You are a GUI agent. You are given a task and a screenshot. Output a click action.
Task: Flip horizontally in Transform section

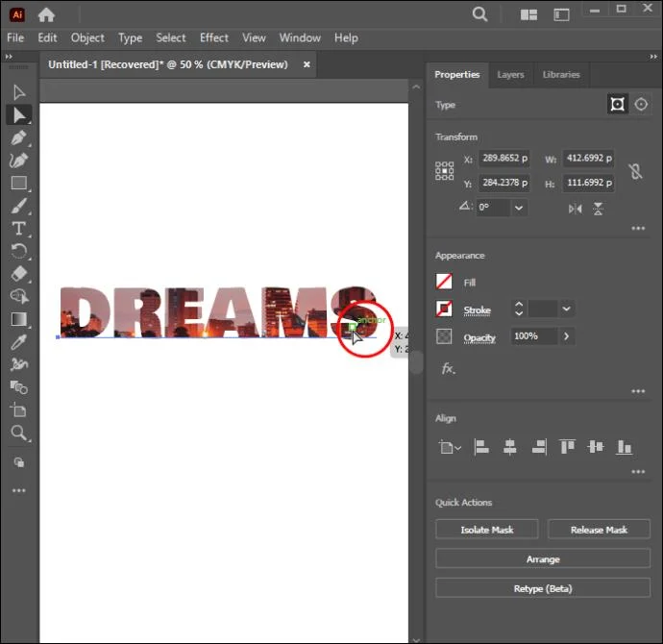tap(575, 209)
